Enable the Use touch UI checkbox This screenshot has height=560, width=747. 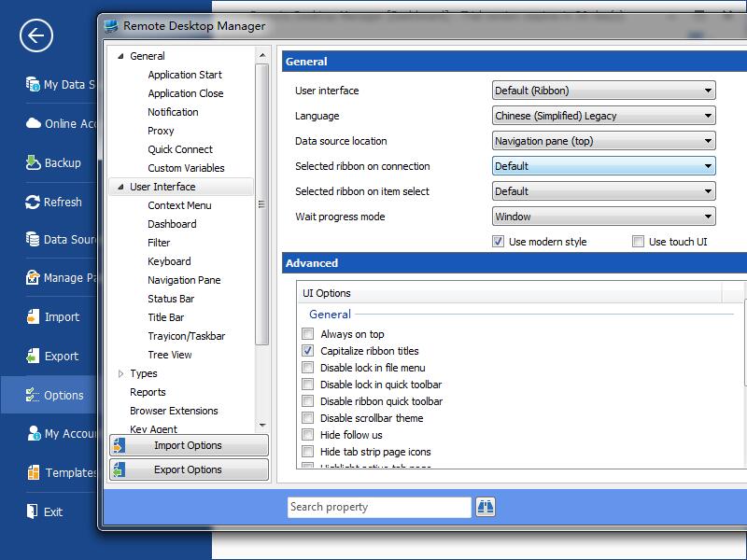coord(638,242)
